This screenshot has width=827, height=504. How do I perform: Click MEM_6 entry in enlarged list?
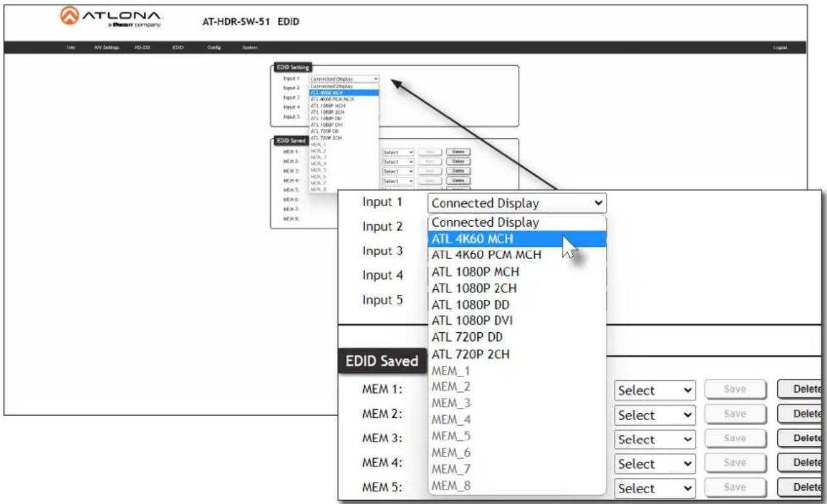(x=517, y=453)
